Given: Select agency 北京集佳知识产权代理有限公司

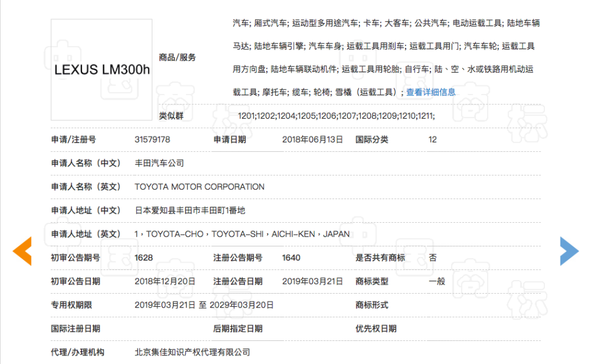Looking at the screenshot, I should 192,352.
